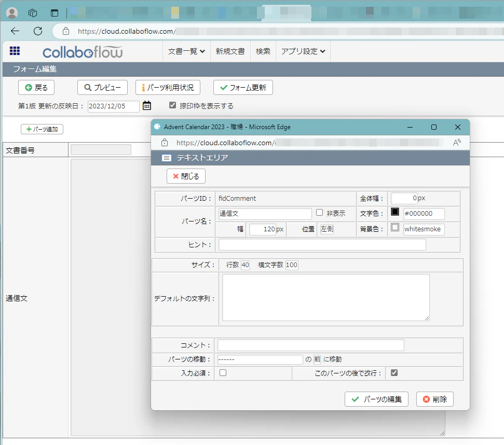The width and height of the screenshot is (504, 445).
Task: Click the パーツ利用状況 button
Action: (x=168, y=88)
